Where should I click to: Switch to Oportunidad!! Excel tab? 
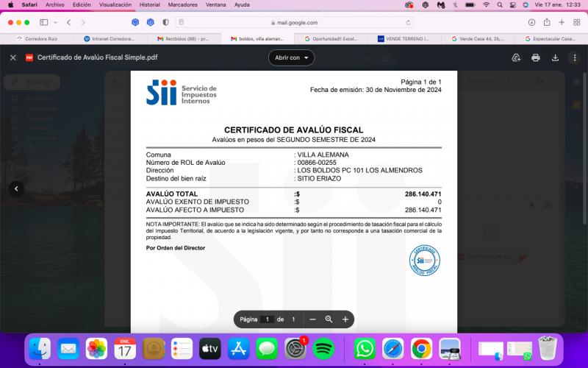[331, 39]
